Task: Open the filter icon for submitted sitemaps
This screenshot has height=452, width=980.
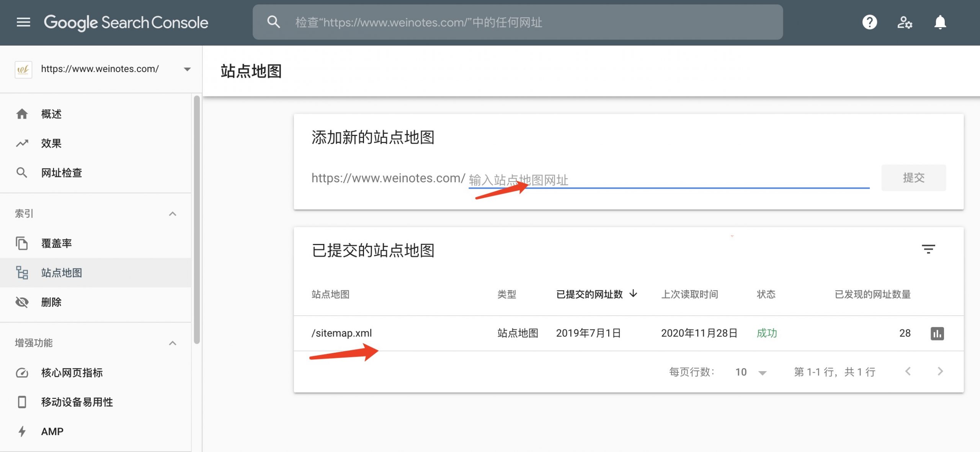Action: [x=928, y=249]
